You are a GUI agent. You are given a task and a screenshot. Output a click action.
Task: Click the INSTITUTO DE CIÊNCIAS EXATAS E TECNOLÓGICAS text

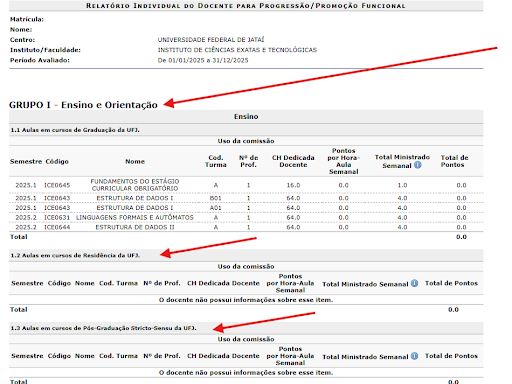(237, 50)
